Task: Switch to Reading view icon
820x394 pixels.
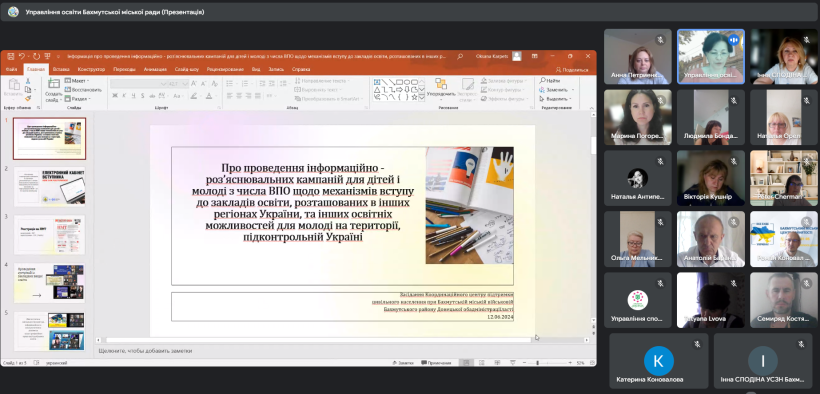Action: 497,363
